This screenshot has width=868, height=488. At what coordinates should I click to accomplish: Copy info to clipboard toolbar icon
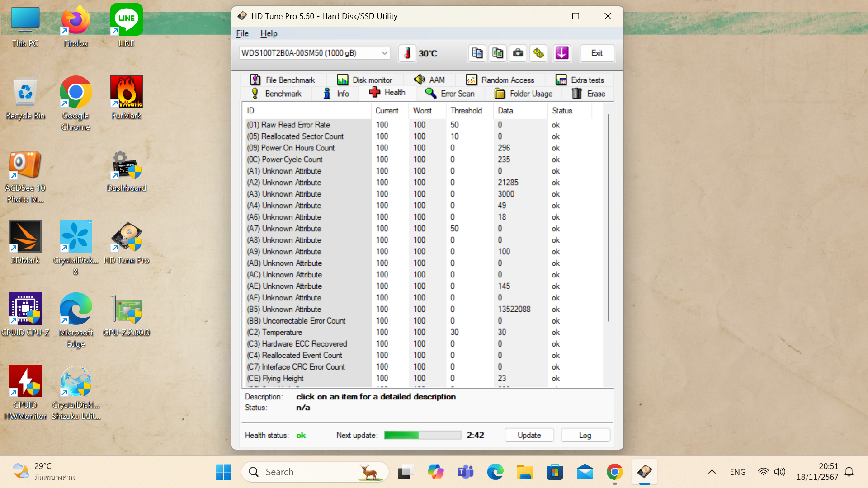pos(477,53)
